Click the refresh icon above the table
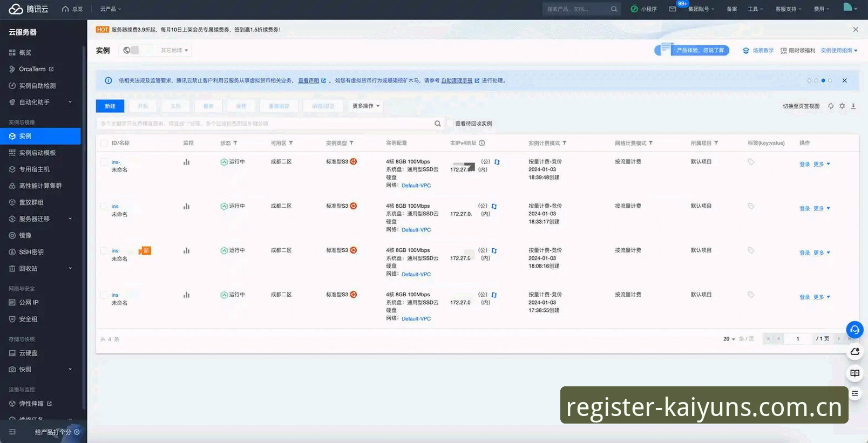Image resolution: width=868 pixels, height=443 pixels. [x=831, y=106]
